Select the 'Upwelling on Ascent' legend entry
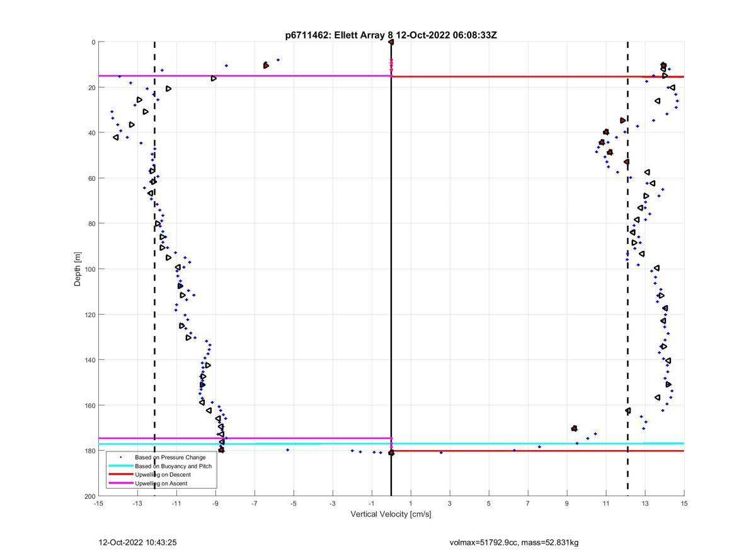This screenshot has width=756, height=558. click(161, 483)
